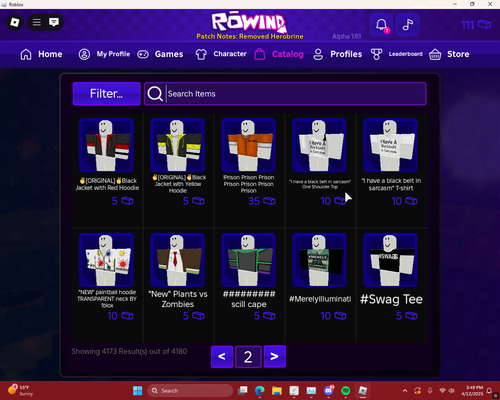
Task: Open the #Swag Tee thumbnail
Action: click(x=390, y=260)
